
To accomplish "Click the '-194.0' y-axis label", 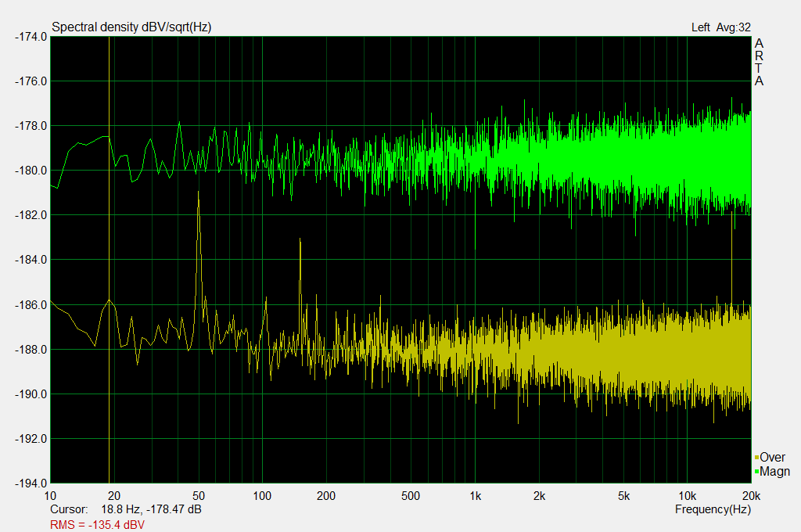I will coord(31,483).
